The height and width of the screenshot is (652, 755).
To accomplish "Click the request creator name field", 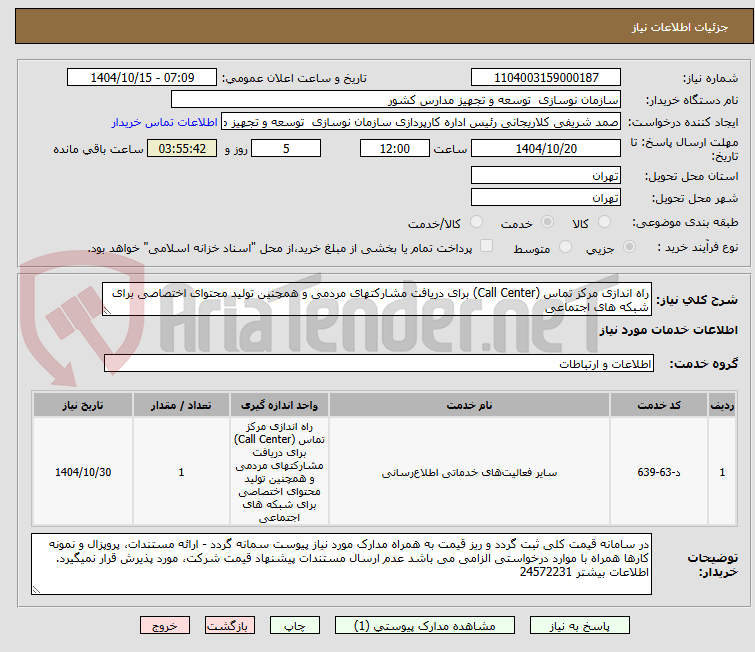I will (421, 121).
